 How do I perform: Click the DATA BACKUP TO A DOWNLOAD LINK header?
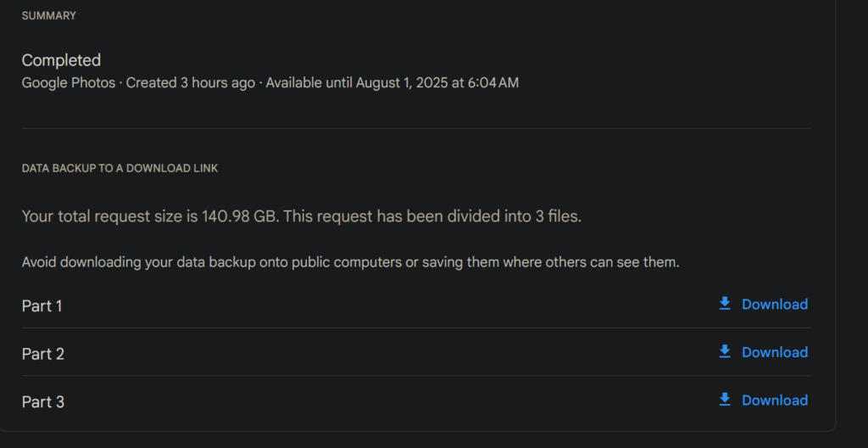pyautogui.click(x=120, y=169)
